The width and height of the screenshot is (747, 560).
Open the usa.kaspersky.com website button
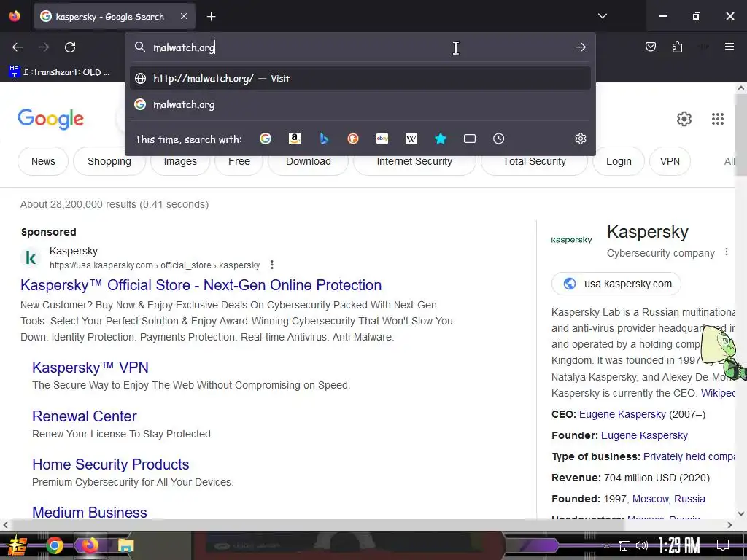[x=616, y=284]
